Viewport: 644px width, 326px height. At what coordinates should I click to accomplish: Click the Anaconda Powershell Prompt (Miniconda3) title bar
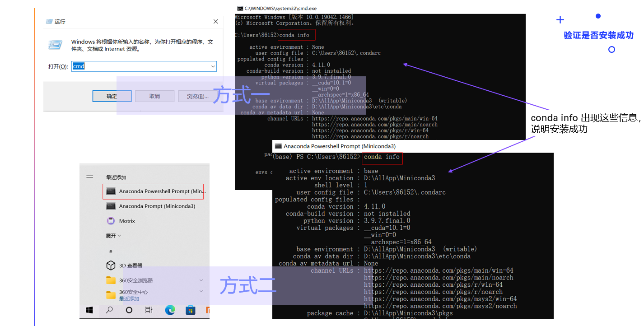tap(413, 146)
